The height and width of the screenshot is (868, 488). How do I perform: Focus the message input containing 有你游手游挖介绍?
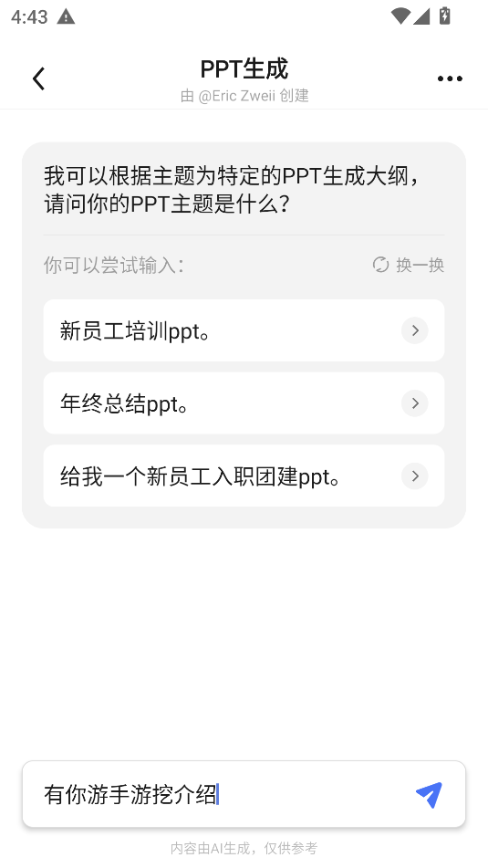pyautogui.click(x=244, y=794)
